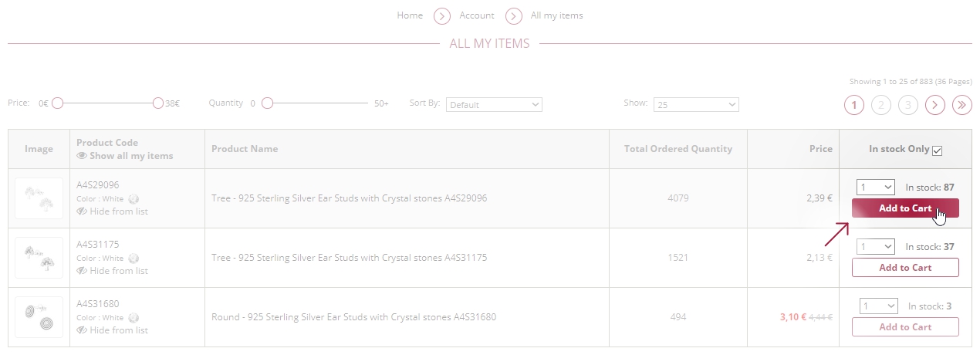This screenshot has width=980, height=355.
Task: Expand the Show 25 items dropdown
Action: point(696,105)
